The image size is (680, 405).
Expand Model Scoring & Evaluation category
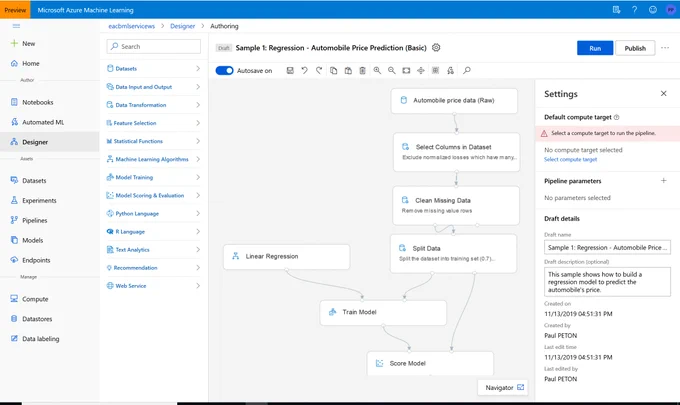(154, 196)
